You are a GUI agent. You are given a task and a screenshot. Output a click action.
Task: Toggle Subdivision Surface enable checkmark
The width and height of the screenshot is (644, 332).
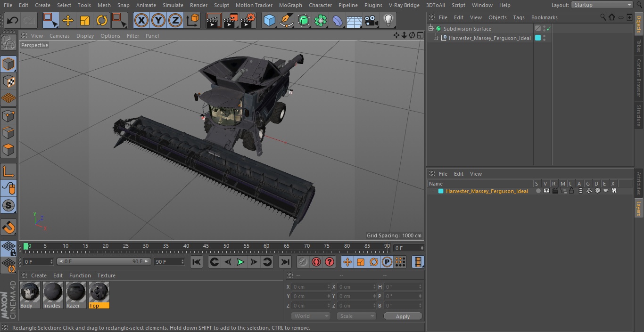(549, 29)
